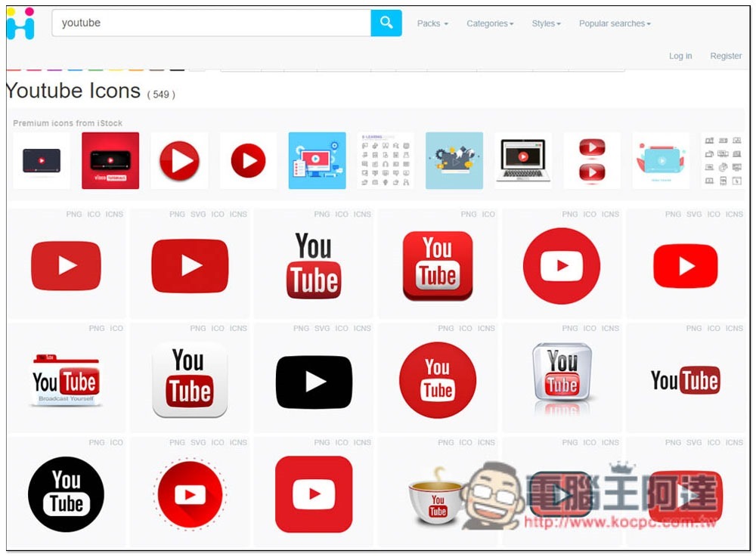Open the Styles dropdown
The image size is (756, 557).
(x=547, y=23)
